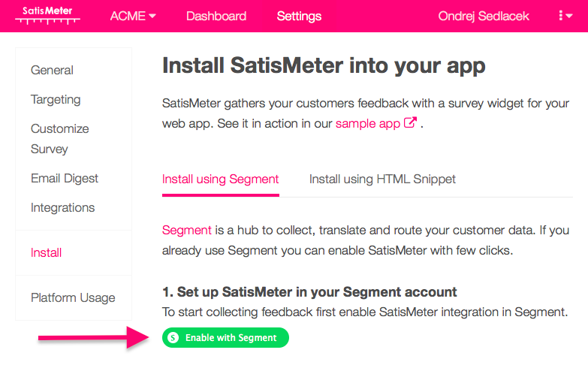
Task: Open Customize Survey settings
Action: tap(60, 139)
